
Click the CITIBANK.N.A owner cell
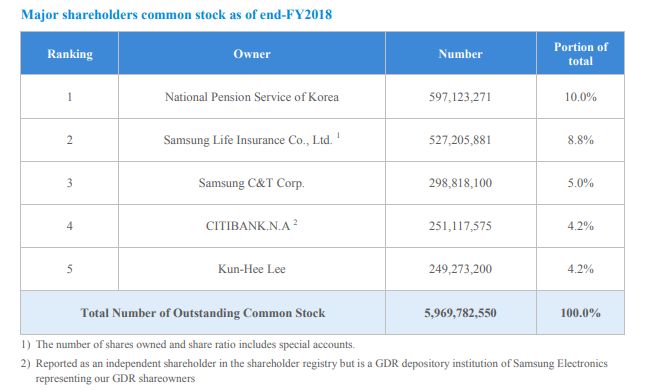pyautogui.click(x=252, y=226)
